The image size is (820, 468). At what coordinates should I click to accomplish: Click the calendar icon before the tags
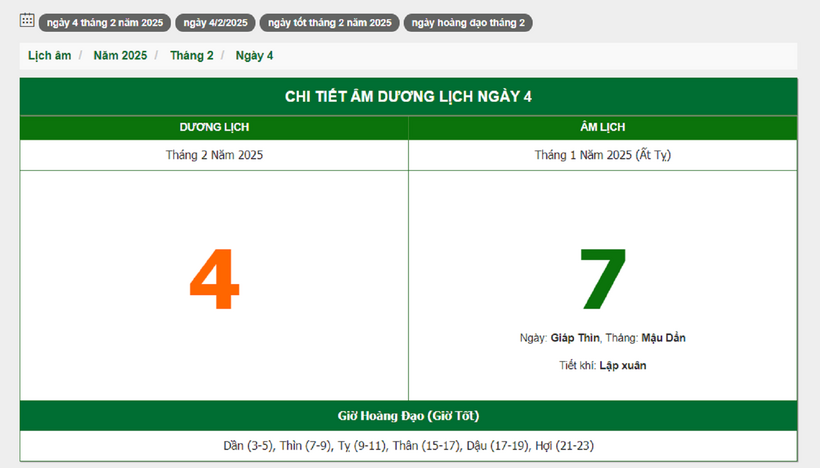tap(27, 21)
